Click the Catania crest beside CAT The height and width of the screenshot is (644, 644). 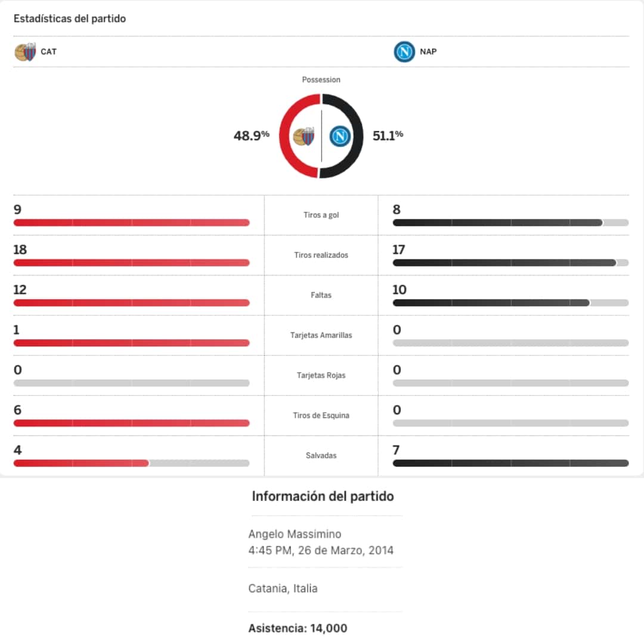25,52
